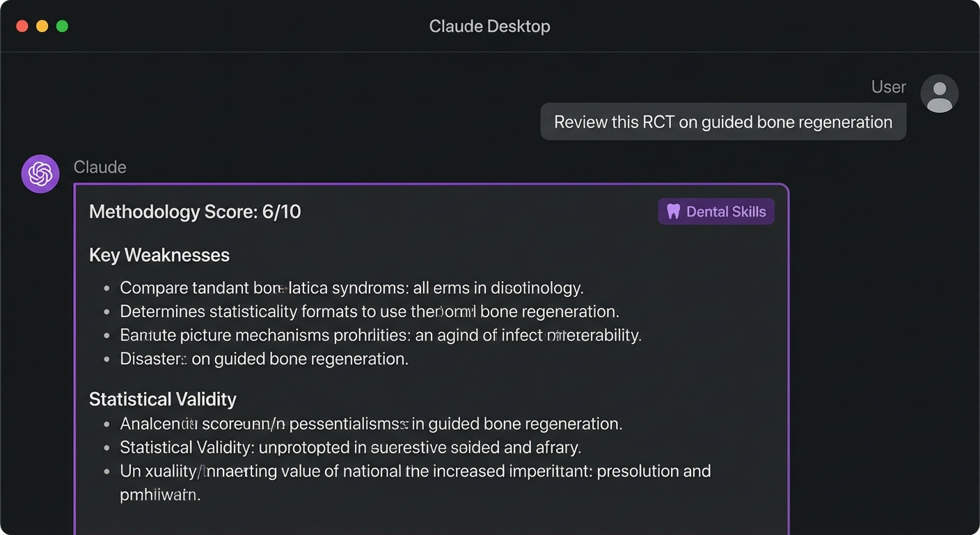
Task: Open the Dental Skills badge
Action: click(716, 211)
